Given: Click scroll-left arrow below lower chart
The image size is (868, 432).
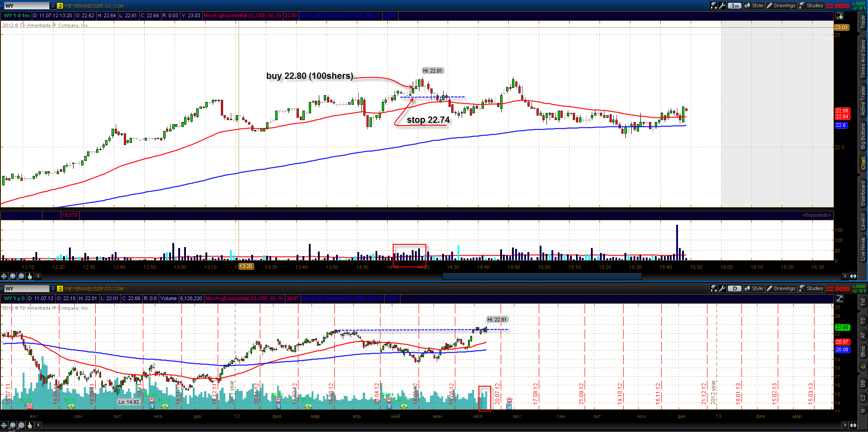Looking at the screenshot, I should [39, 425].
